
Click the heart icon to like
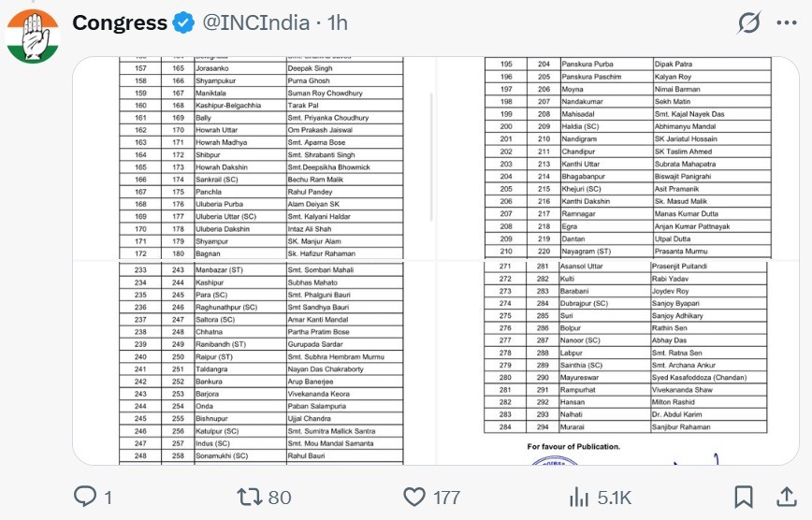414,497
